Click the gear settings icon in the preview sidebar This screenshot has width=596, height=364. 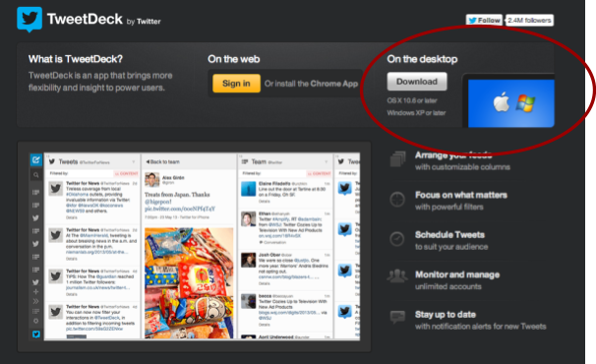(x=35, y=321)
